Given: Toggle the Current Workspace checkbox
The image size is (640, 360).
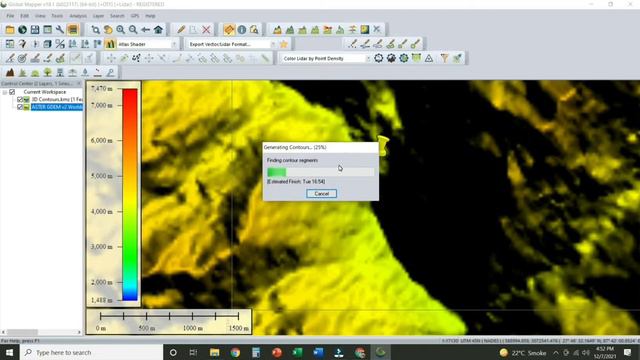Looking at the screenshot, I should (x=12, y=92).
